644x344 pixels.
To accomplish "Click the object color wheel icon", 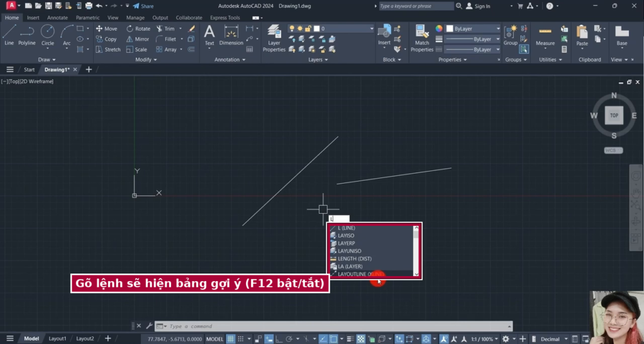I will [x=439, y=29].
